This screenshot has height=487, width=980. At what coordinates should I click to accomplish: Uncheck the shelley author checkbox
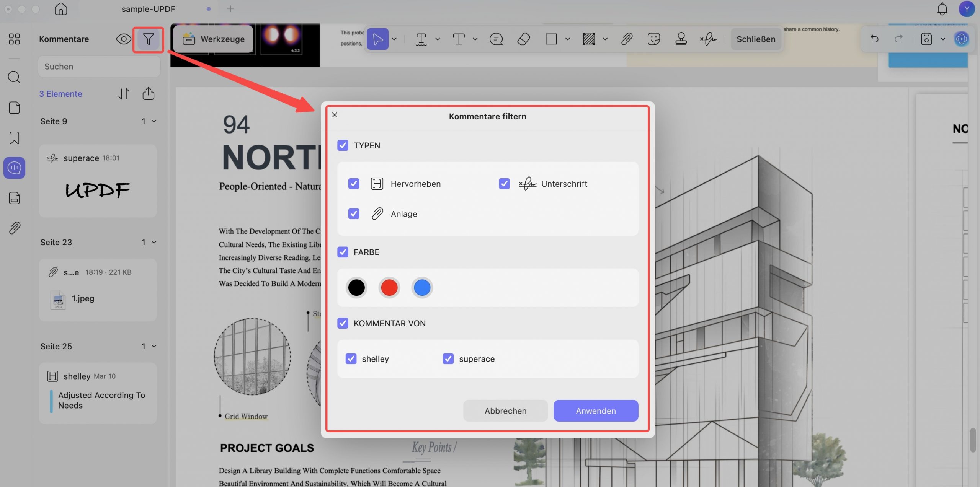coord(351,359)
